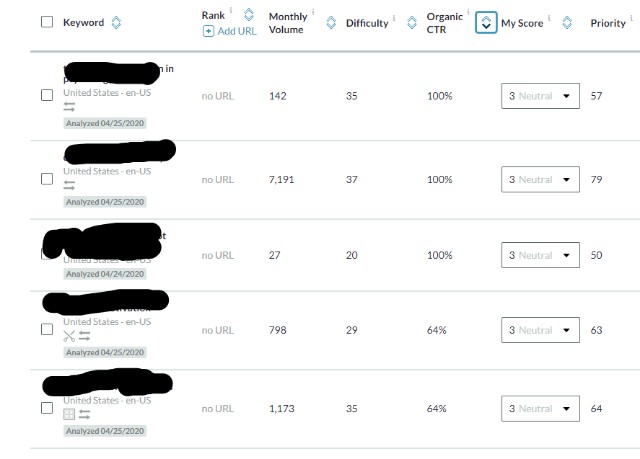The image size is (640, 459).
Task: Click the Add URL link under Rank
Action: (x=229, y=31)
